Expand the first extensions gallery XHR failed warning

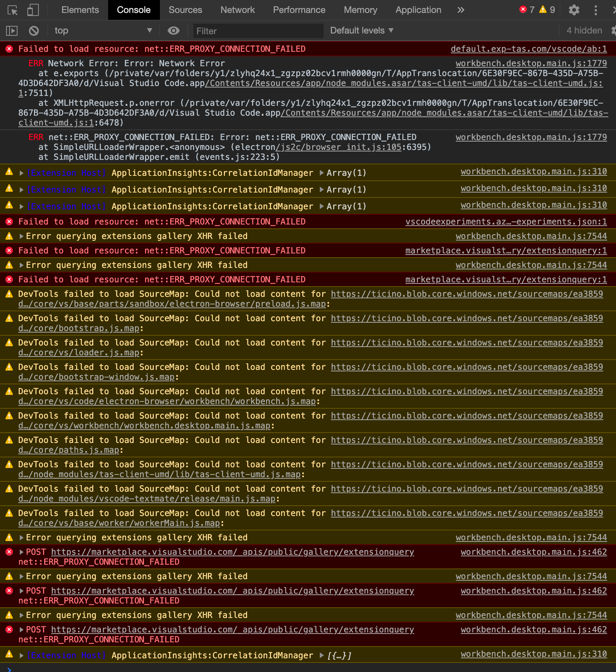(21, 236)
